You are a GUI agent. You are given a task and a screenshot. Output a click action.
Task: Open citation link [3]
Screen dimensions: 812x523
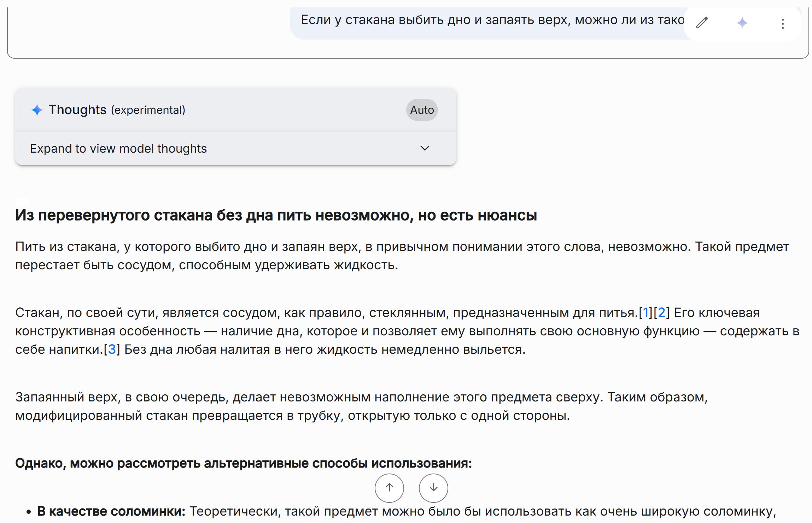pos(112,349)
